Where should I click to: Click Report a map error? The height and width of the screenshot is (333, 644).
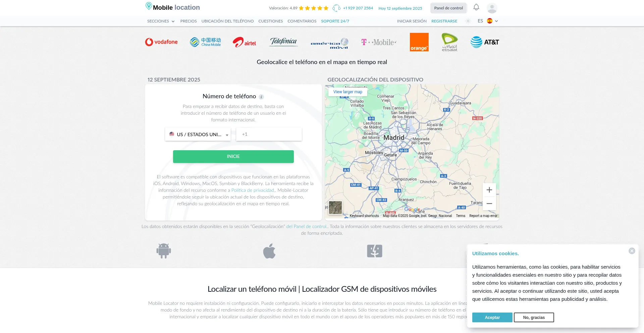[x=483, y=216]
